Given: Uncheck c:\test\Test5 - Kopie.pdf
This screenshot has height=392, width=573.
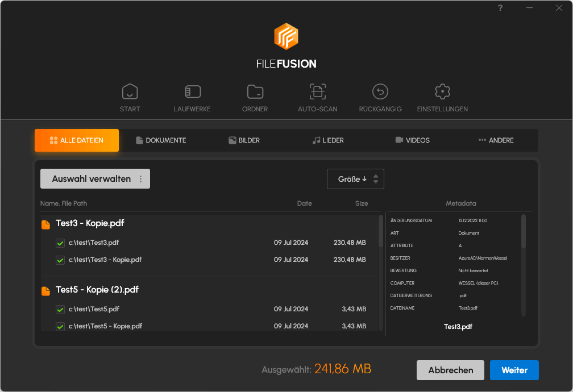Looking at the screenshot, I should click(60, 326).
